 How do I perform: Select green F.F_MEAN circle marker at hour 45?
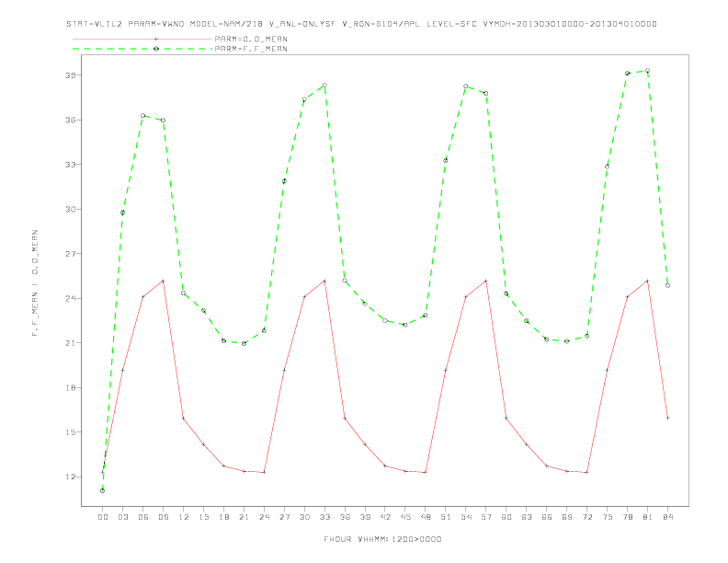405,325
